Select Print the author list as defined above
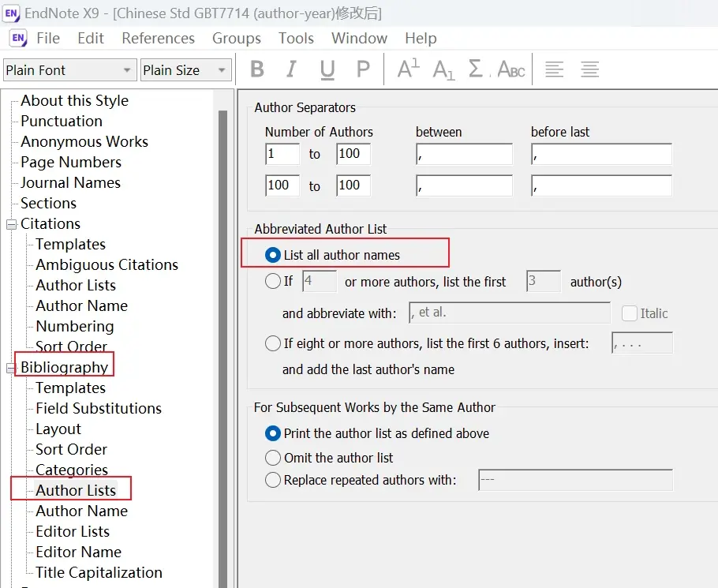 273,433
